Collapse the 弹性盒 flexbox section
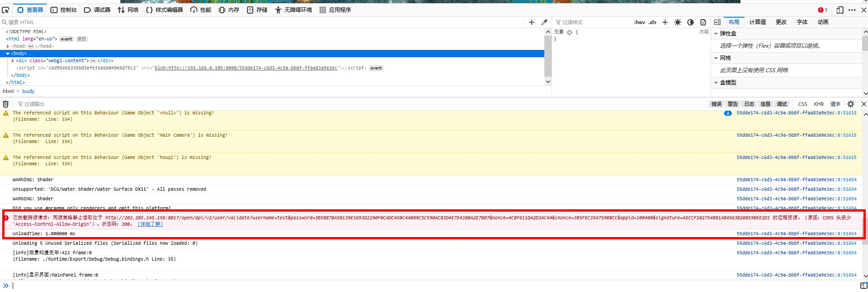 (x=716, y=34)
